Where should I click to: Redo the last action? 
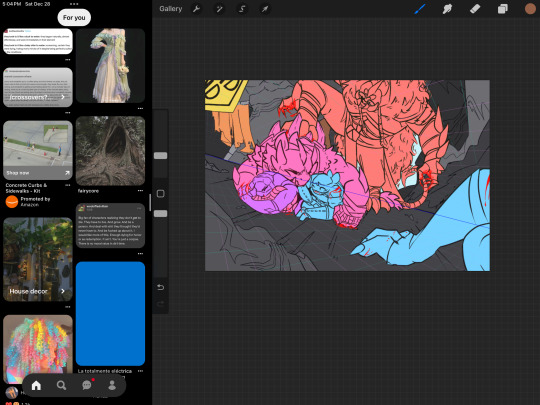160,304
